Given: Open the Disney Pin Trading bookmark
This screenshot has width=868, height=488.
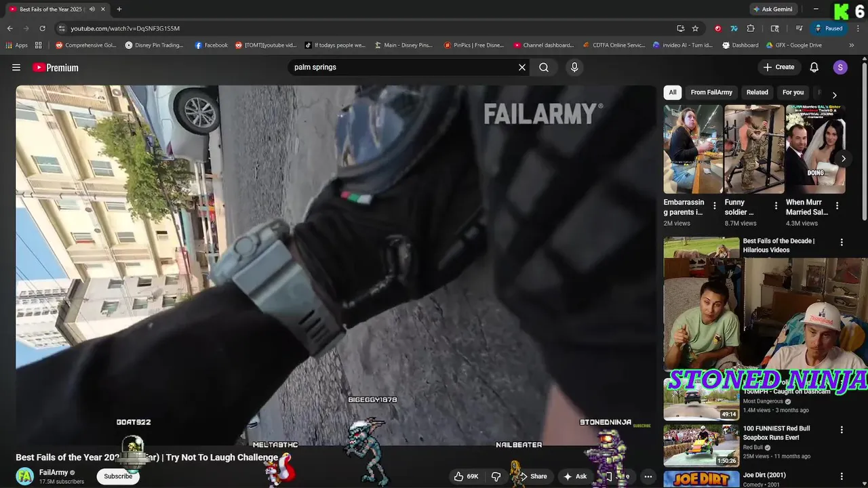Looking at the screenshot, I should [154, 45].
